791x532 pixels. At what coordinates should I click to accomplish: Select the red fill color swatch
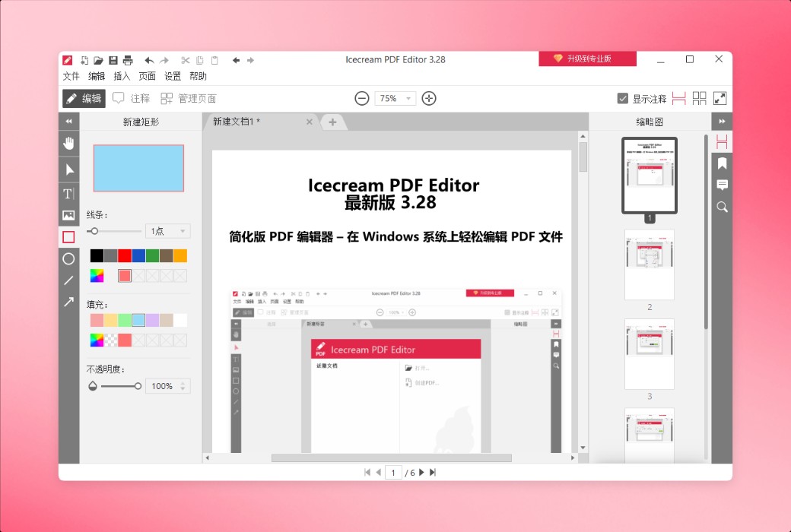(x=125, y=340)
